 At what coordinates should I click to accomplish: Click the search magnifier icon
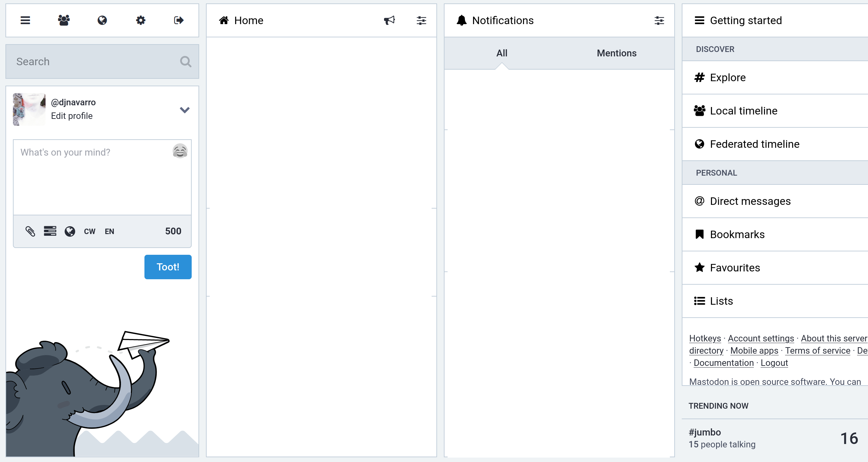point(186,61)
